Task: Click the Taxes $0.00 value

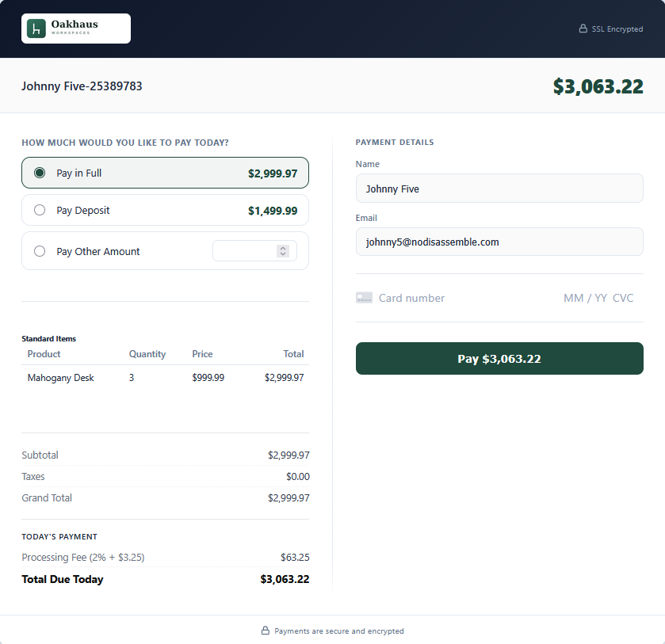Action: coord(298,477)
